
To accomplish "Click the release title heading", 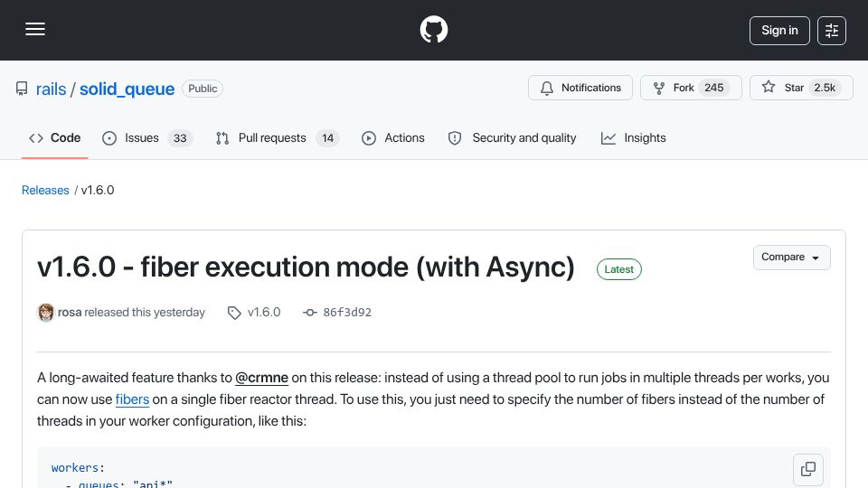I will click(x=307, y=267).
